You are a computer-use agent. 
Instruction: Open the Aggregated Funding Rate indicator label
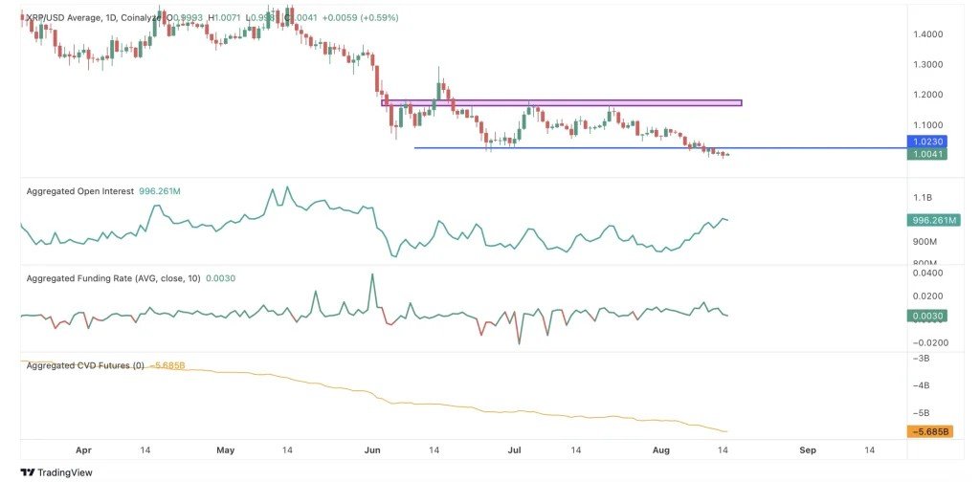(x=113, y=278)
